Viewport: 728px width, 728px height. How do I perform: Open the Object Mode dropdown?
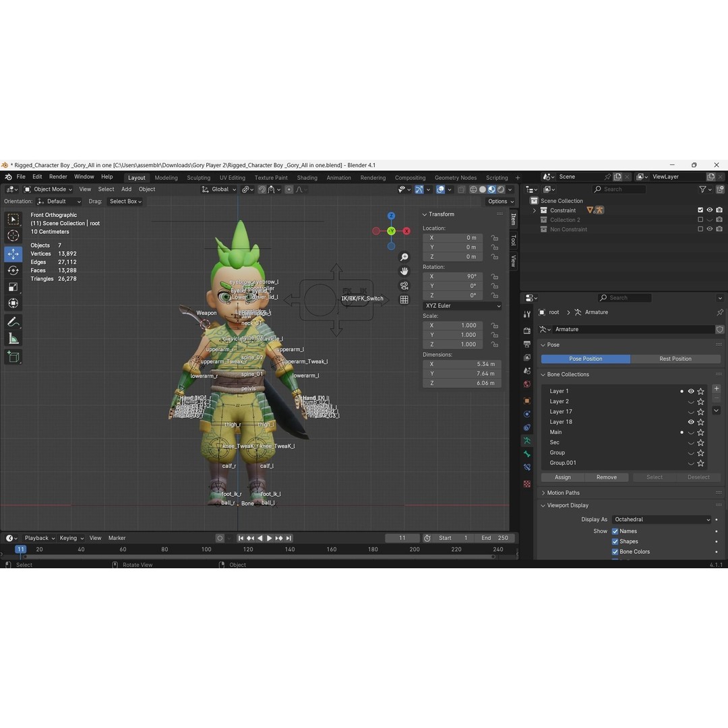[x=48, y=189]
